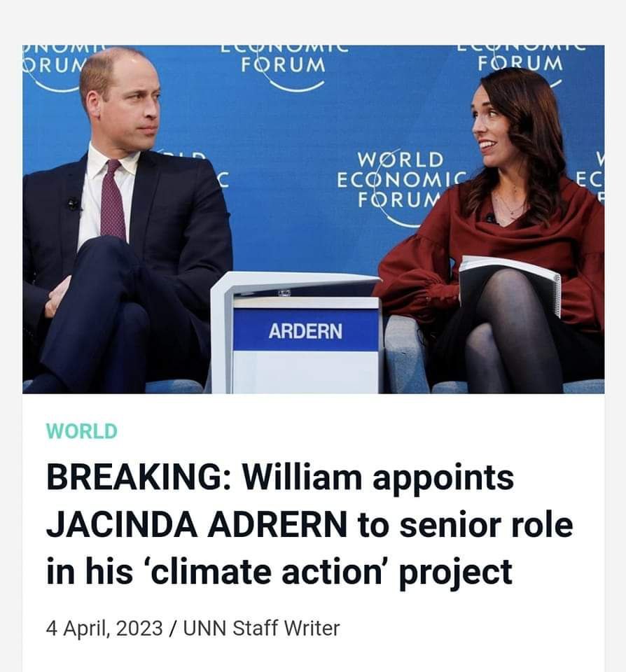Screen dimensions: 626x672
Task: Click the JACINDA ADRERN text in headline
Action: click(x=196, y=524)
